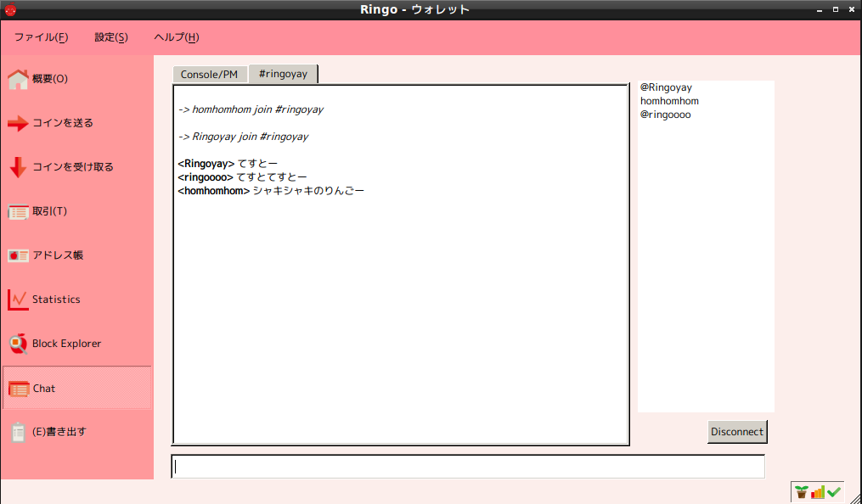Click the transactions list icon beside 取引(T)
The image size is (862, 504).
pos(18,211)
